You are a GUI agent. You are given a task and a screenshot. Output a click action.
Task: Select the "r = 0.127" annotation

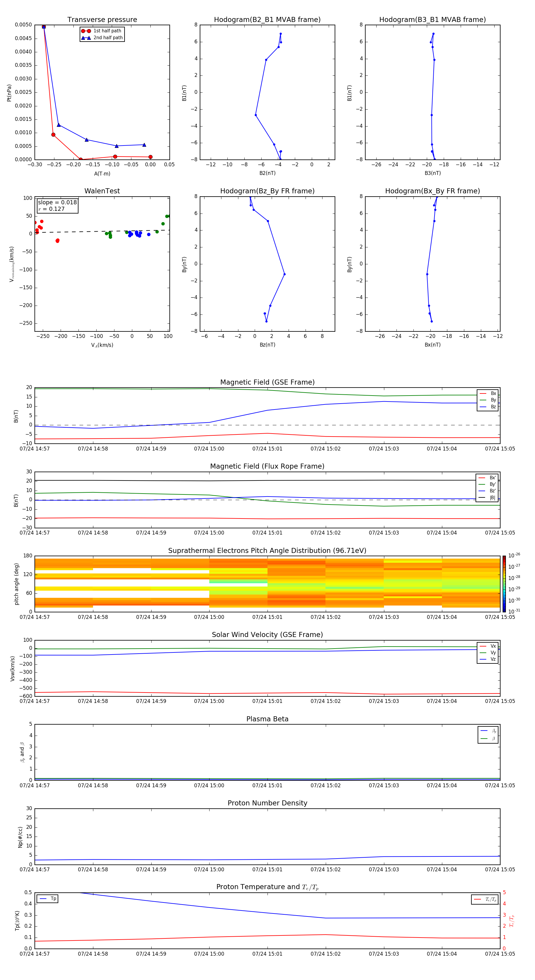[x=51, y=209]
